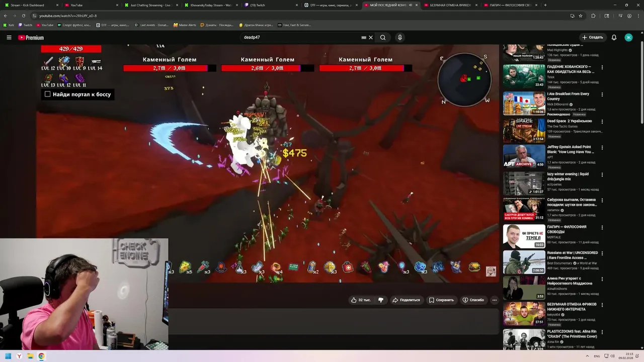The image size is (644, 362).
Task: Open options menu for Russians at War video
Action: point(602,253)
